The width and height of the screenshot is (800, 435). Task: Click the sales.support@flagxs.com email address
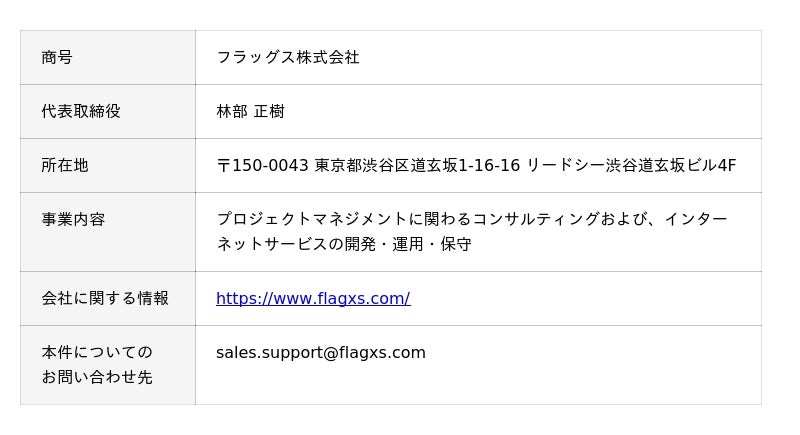coord(320,352)
